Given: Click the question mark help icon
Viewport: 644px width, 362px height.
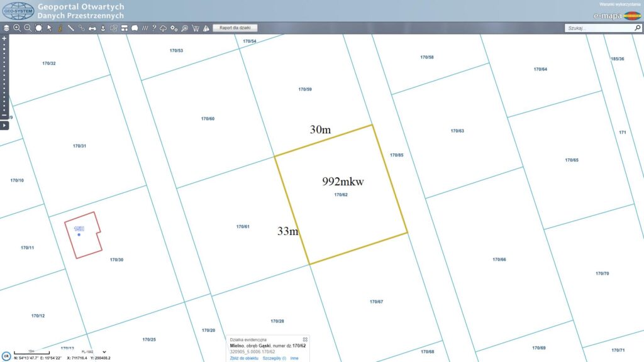Looking at the screenshot, I should [154, 28].
